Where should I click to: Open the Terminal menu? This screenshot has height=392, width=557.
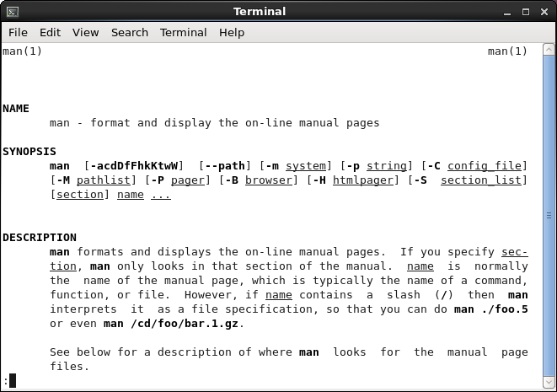tap(184, 32)
